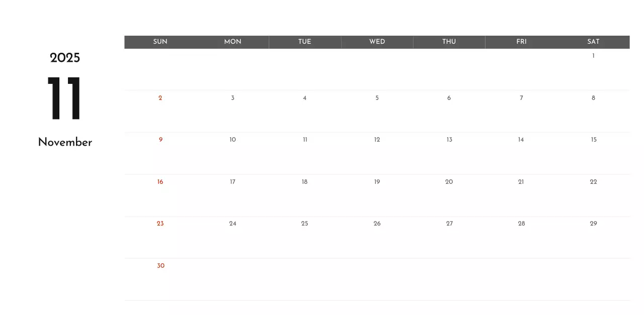Screen dimensions: 644x315
Task: Select the WED column header
Action: (377, 42)
